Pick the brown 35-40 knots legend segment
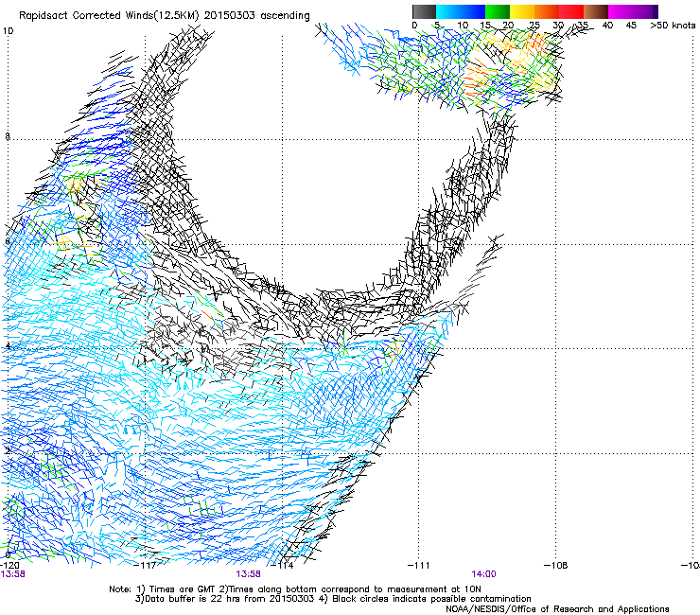This screenshot has width=700, height=615. click(596, 11)
